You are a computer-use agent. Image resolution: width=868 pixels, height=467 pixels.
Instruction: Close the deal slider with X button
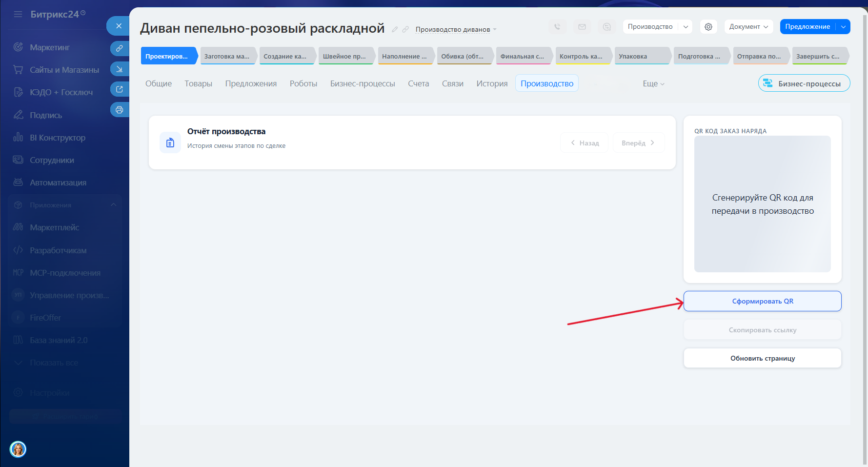coord(119,26)
